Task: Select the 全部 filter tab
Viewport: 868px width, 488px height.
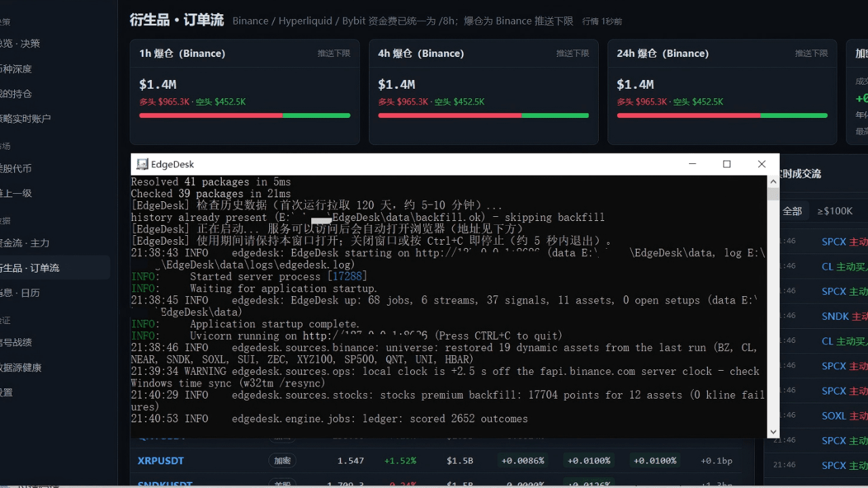Action: point(792,211)
